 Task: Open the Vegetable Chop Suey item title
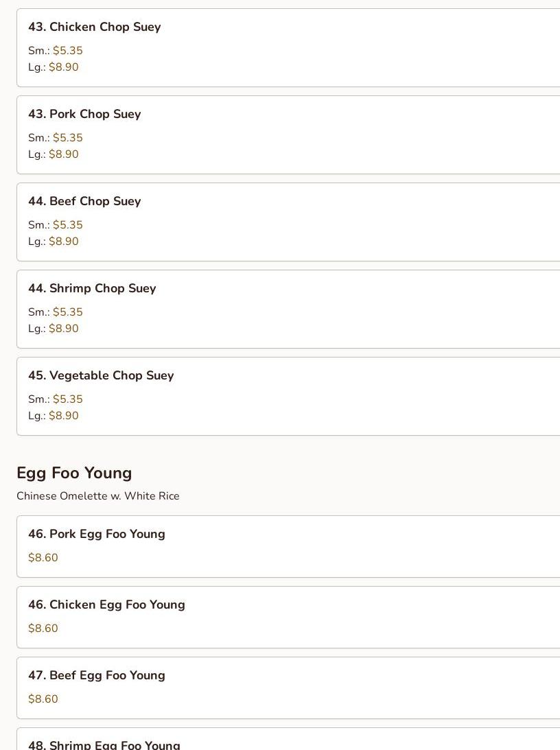(x=101, y=376)
